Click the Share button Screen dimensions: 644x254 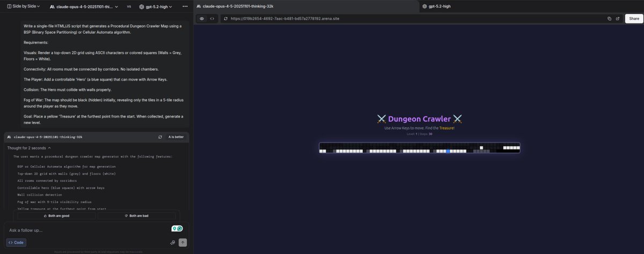[633, 18]
